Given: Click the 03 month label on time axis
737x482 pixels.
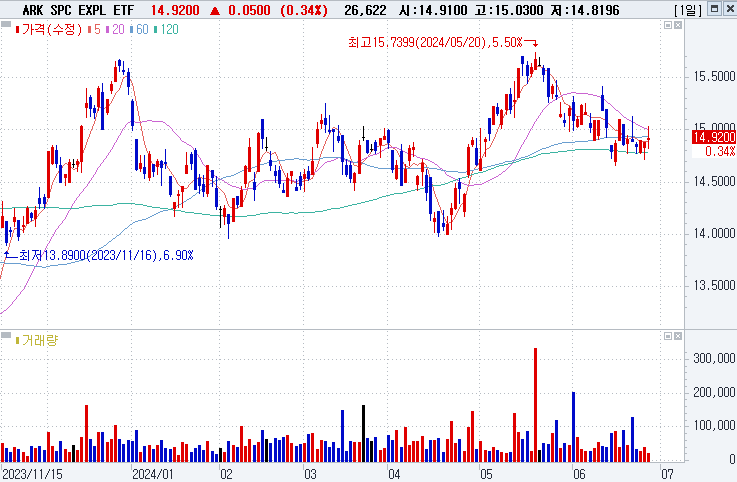Looking at the screenshot, I should pyautogui.click(x=310, y=474).
